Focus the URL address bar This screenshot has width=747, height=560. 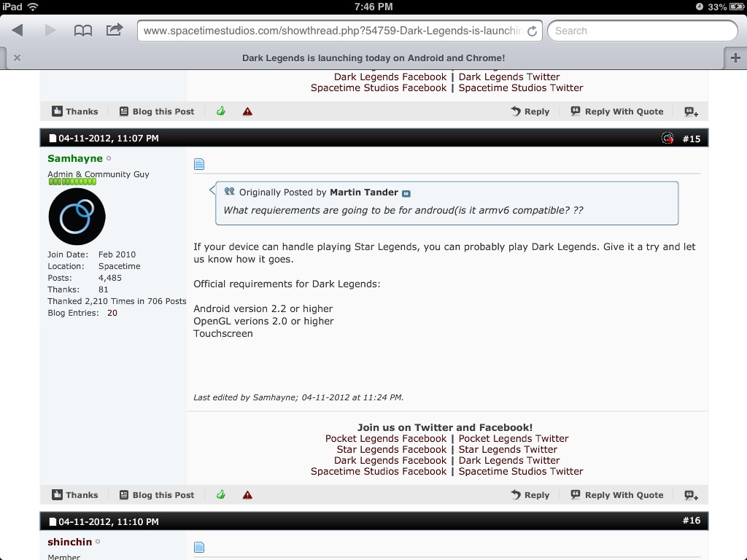coord(333,31)
